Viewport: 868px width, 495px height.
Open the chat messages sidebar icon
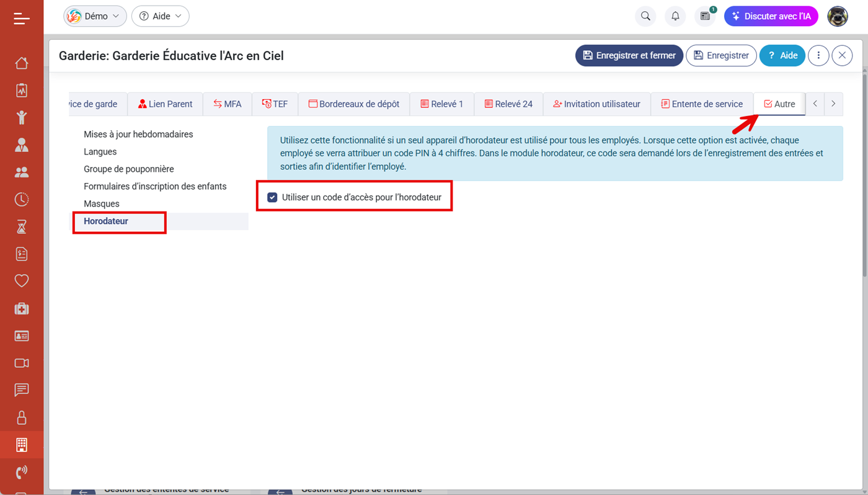coord(22,390)
